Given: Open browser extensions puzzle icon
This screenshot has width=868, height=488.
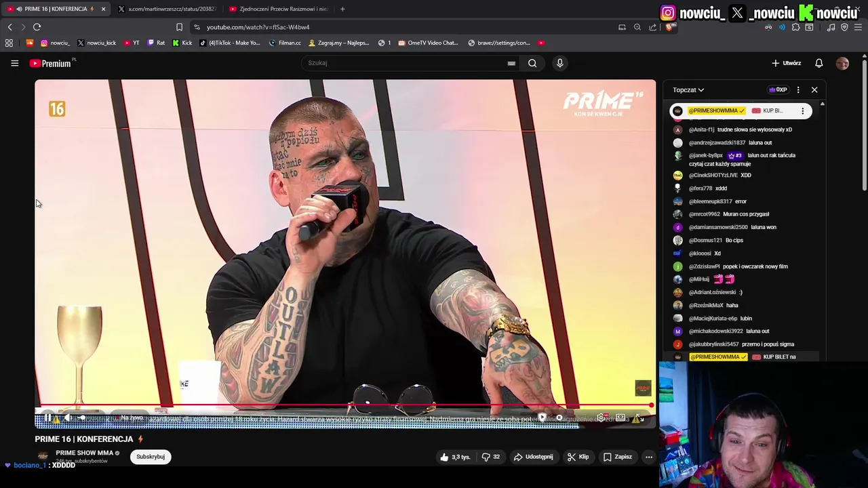Looking at the screenshot, I should (795, 27).
